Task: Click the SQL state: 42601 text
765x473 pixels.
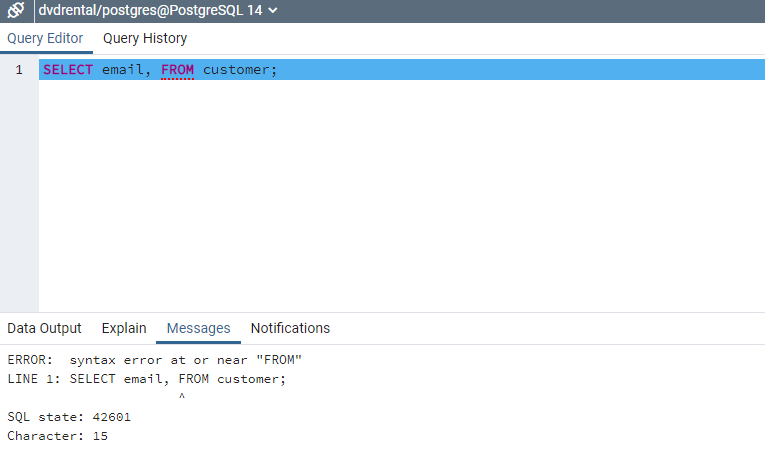Action: pos(69,417)
